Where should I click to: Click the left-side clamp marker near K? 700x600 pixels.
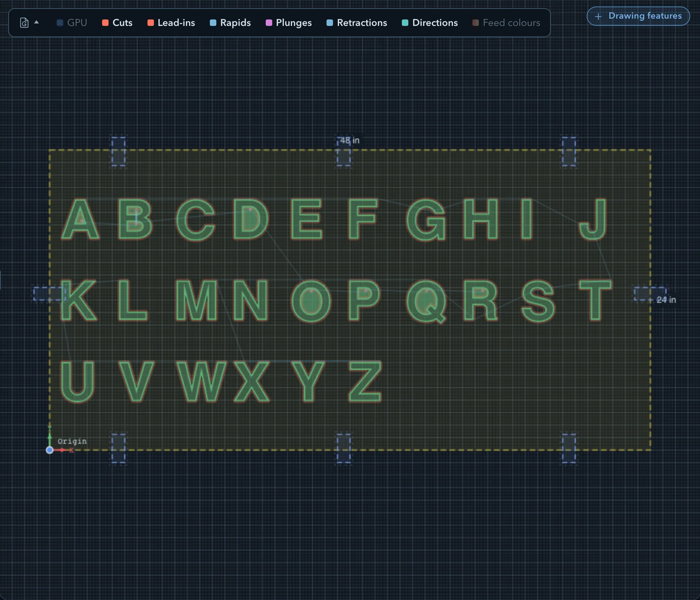pyautogui.click(x=49, y=294)
